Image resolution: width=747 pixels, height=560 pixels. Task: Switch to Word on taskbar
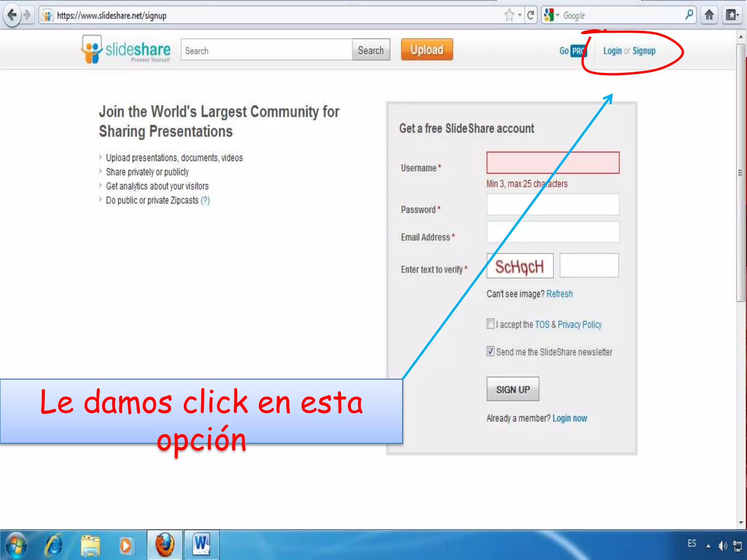201,545
